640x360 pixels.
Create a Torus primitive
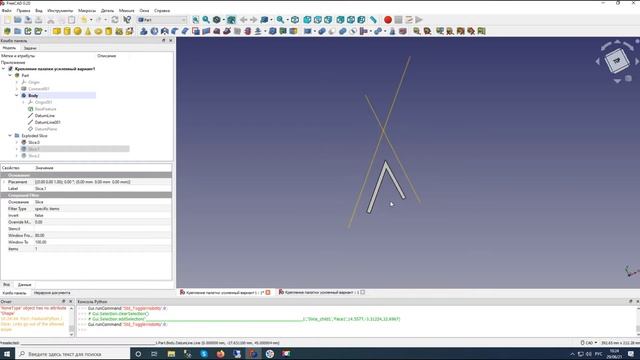[98, 31]
